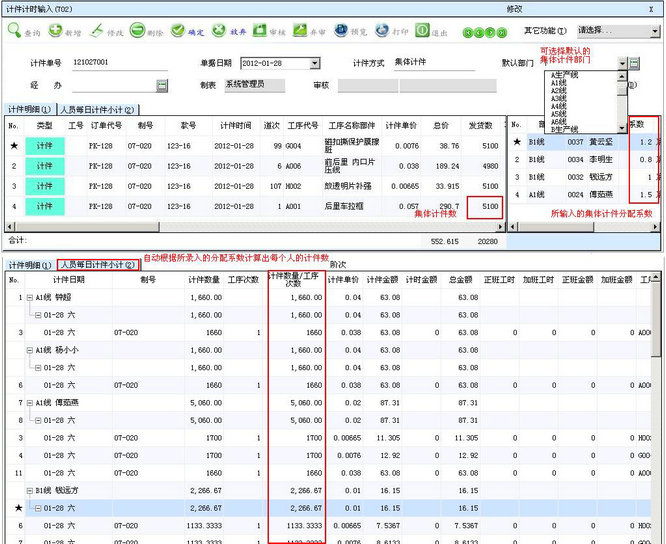This screenshot has height=544, width=666.
Task: Click the 弃审 un-approve icon
Action: tap(299, 30)
